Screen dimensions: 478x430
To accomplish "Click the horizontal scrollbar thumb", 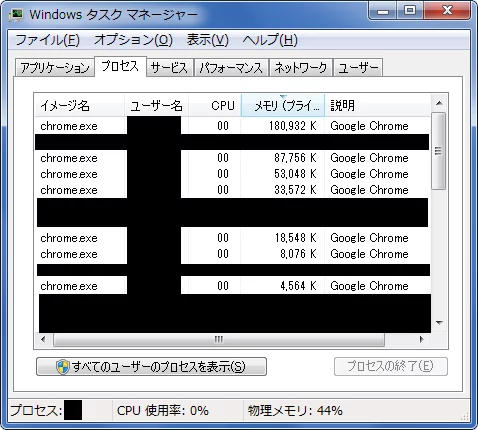I will pyautogui.click(x=219, y=339).
